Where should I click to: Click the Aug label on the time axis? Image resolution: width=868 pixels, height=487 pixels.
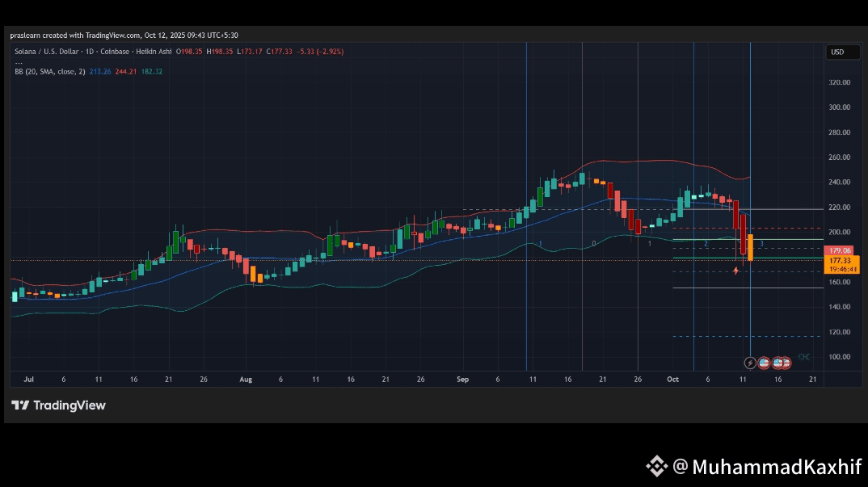point(246,379)
